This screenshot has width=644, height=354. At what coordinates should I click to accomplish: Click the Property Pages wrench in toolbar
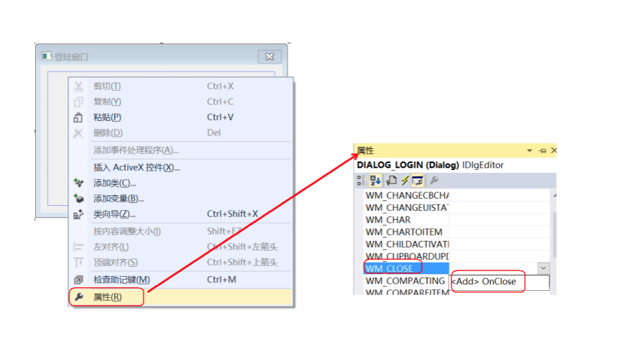[x=434, y=181]
